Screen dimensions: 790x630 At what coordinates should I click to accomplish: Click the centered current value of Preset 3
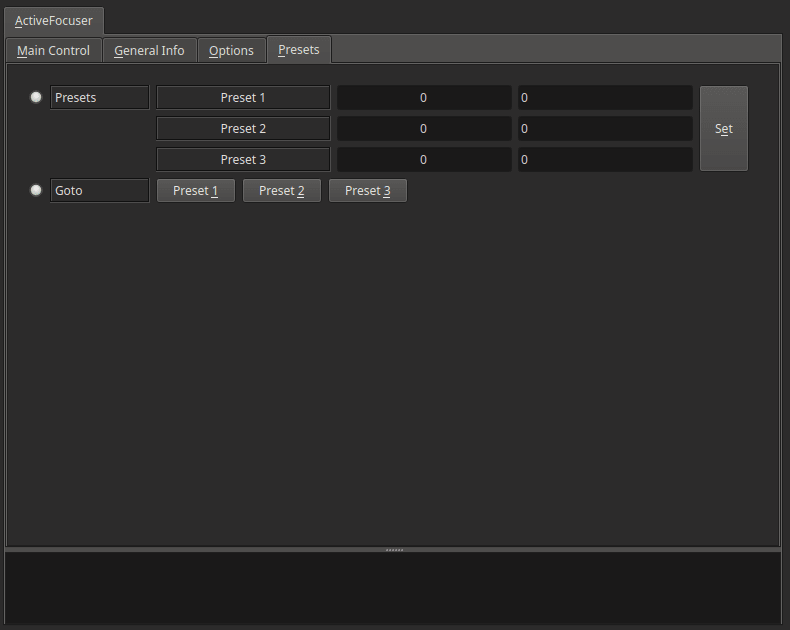424,160
